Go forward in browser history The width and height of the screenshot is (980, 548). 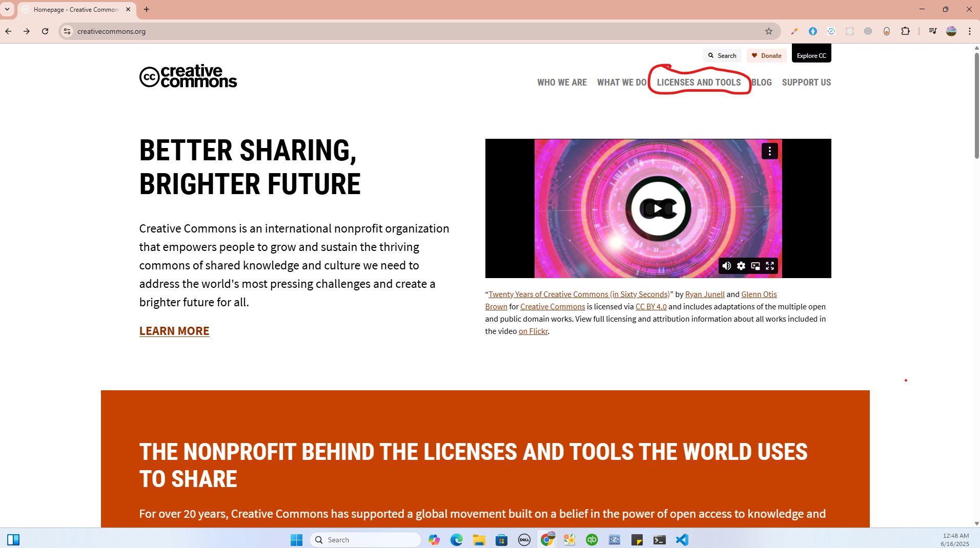pyautogui.click(x=27, y=31)
